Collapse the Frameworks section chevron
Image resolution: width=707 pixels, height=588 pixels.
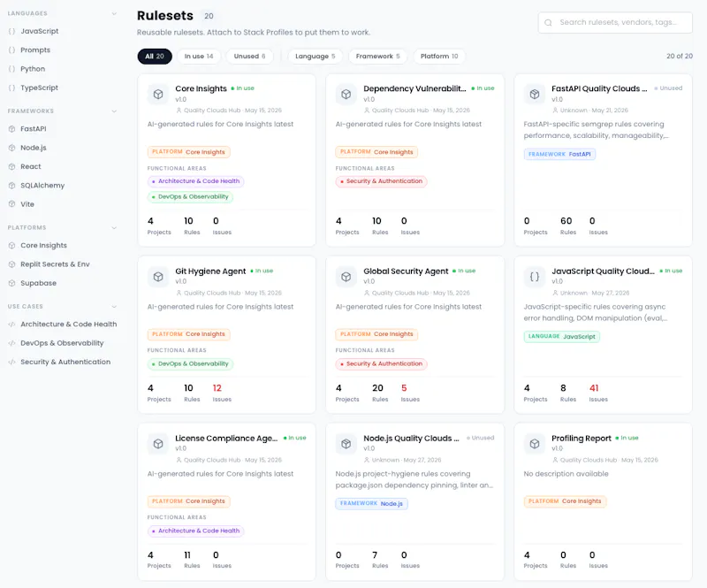114,111
